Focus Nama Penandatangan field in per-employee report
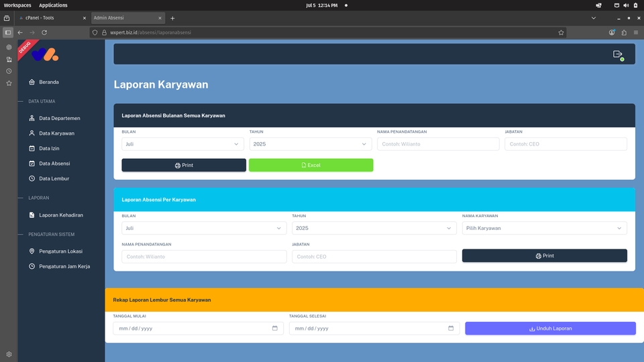This screenshot has width=644, height=362. (x=204, y=257)
